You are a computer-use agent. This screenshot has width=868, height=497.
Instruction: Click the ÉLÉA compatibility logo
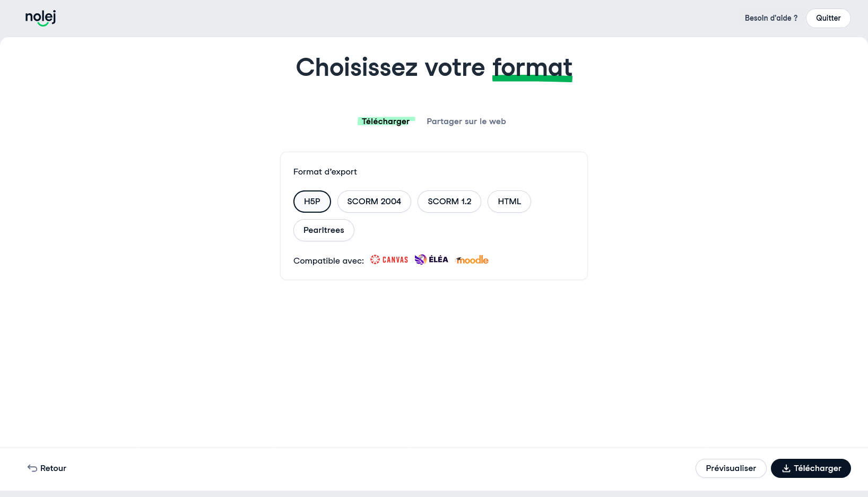[431, 259]
